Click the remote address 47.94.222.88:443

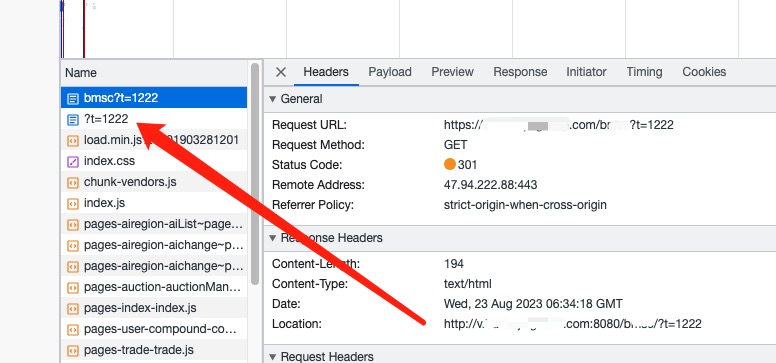click(490, 185)
